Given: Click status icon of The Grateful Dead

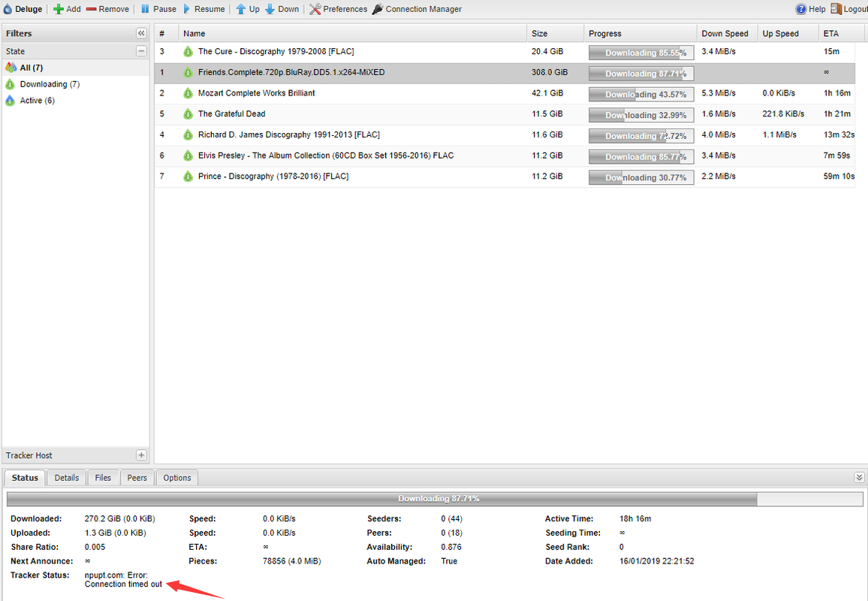Looking at the screenshot, I should click(188, 114).
